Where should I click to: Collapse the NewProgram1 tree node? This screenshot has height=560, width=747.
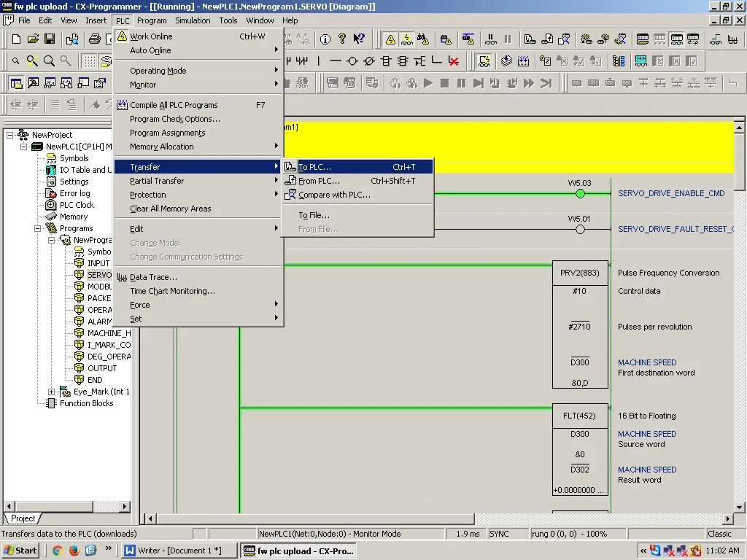[52, 240]
